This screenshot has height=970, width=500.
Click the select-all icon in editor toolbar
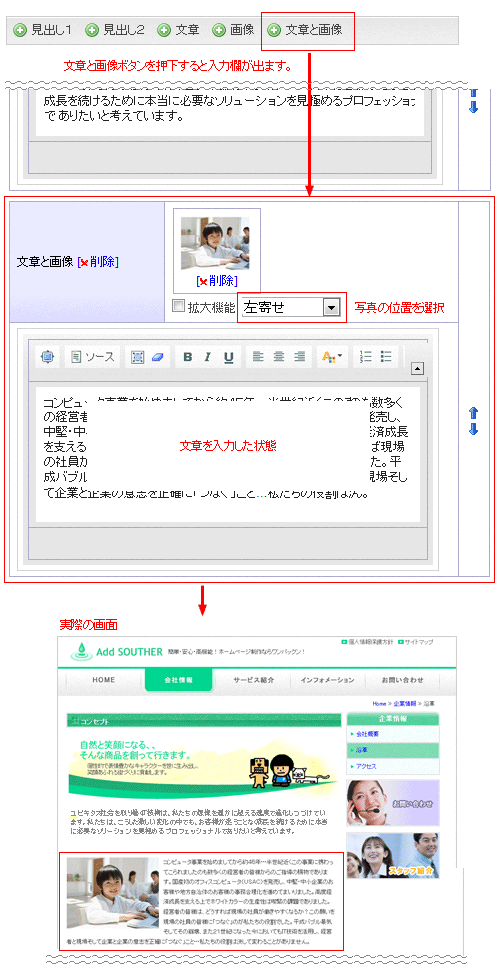coord(137,356)
